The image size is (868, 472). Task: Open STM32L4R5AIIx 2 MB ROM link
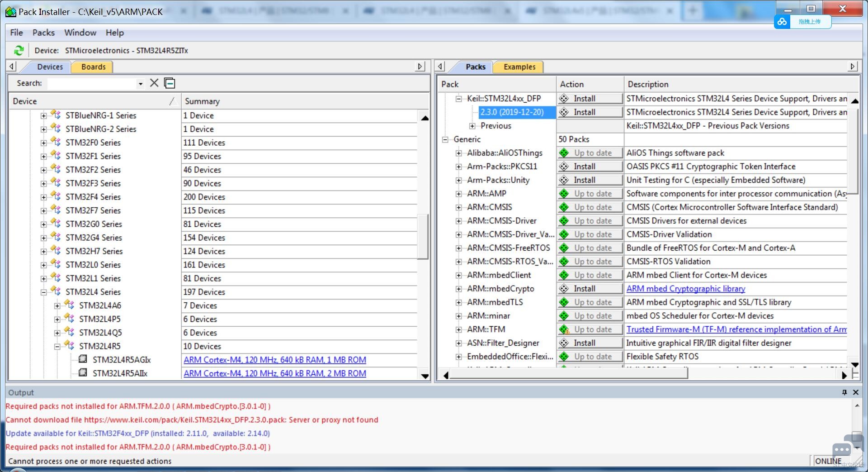(275, 373)
